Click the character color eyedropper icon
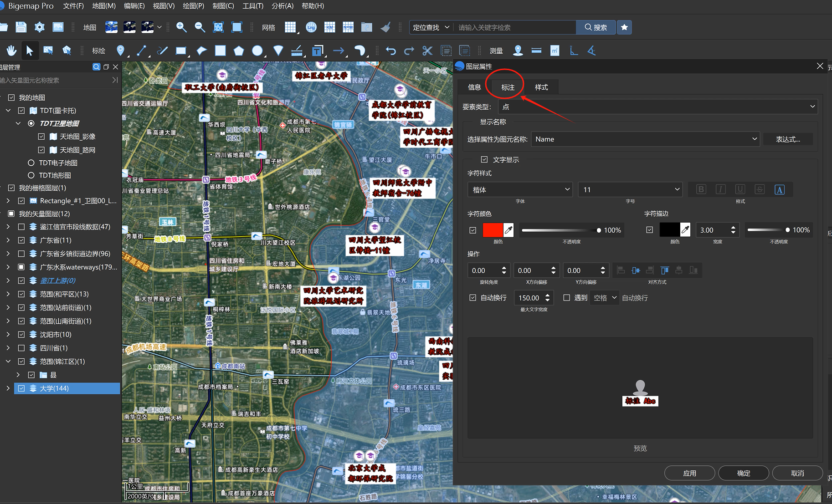This screenshot has height=504, width=832. [508, 230]
